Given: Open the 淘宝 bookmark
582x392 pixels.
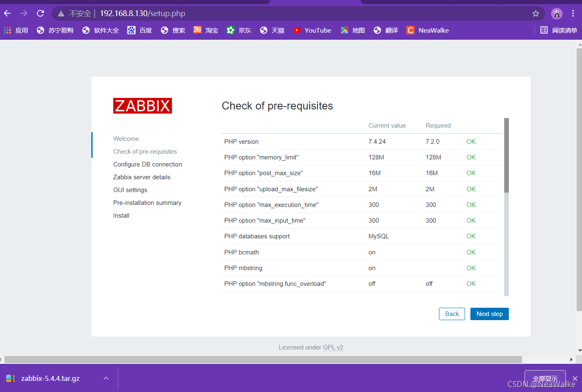Looking at the screenshot, I should (206, 30).
